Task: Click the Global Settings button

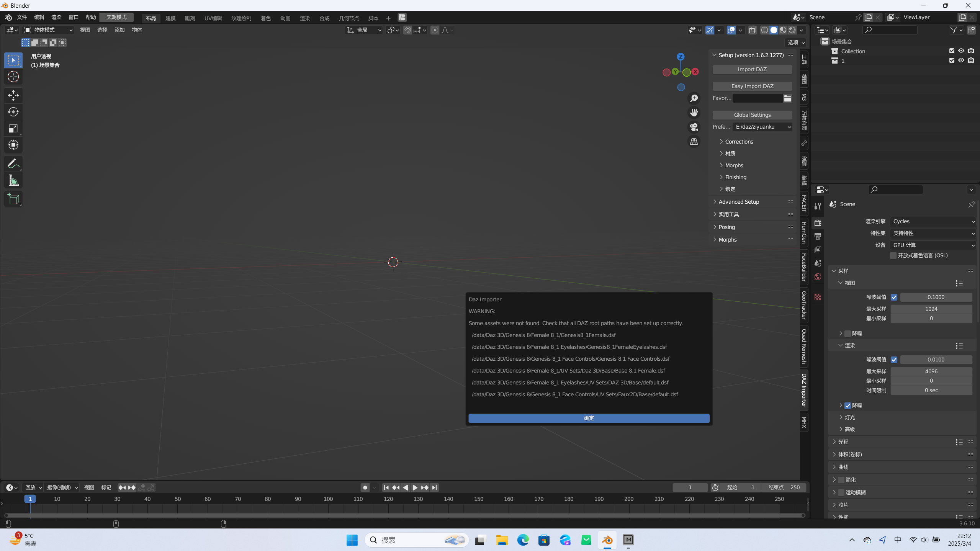Action: pos(752,115)
